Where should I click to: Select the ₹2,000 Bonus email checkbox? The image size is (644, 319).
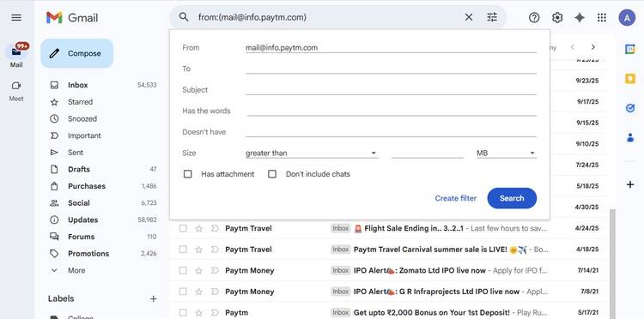coord(183,313)
